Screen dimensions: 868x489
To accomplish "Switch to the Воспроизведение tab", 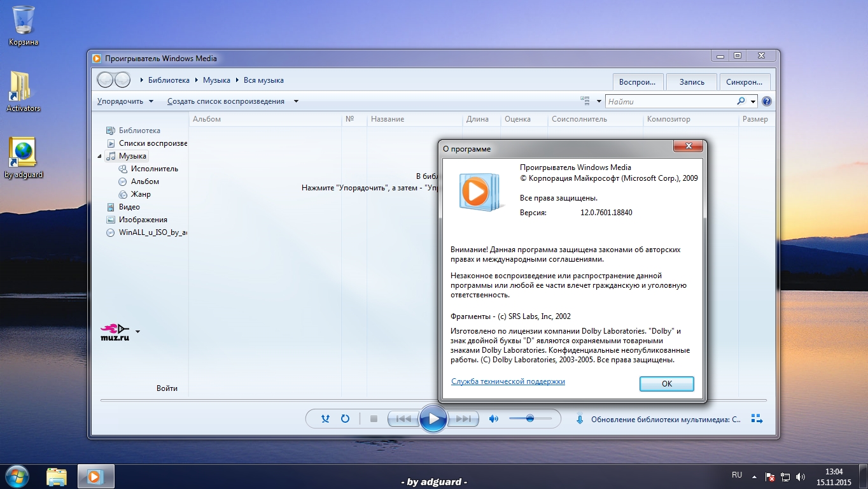I will point(638,81).
